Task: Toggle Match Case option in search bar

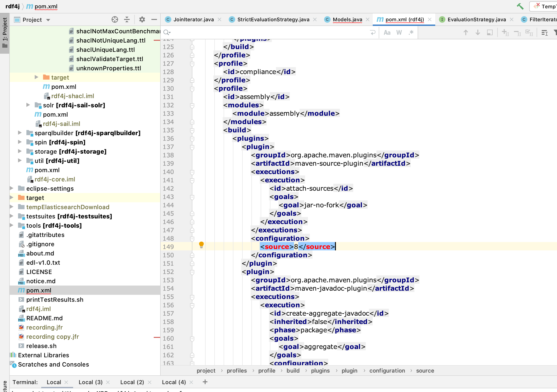Action: pos(387,32)
